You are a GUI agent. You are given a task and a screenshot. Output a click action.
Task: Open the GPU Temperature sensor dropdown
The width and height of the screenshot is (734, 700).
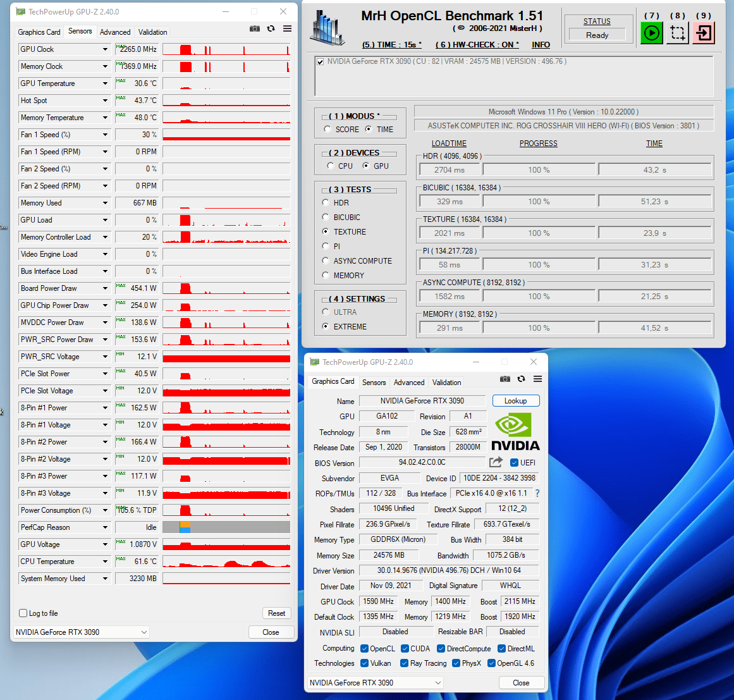coord(105,83)
